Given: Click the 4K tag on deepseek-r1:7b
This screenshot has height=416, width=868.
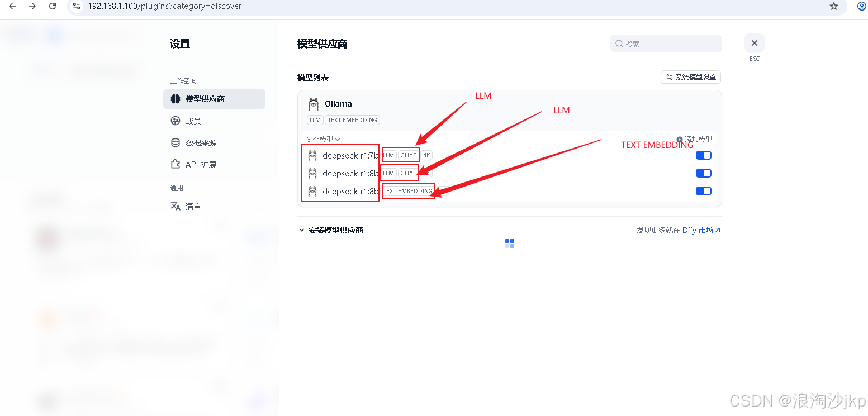Looking at the screenshot, I should [x=426, y=155].
